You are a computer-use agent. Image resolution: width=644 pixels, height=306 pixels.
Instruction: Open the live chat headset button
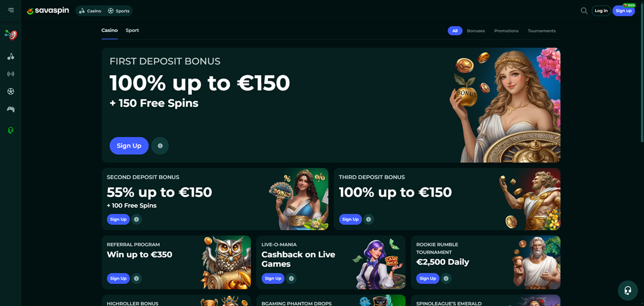click(627, 290)
